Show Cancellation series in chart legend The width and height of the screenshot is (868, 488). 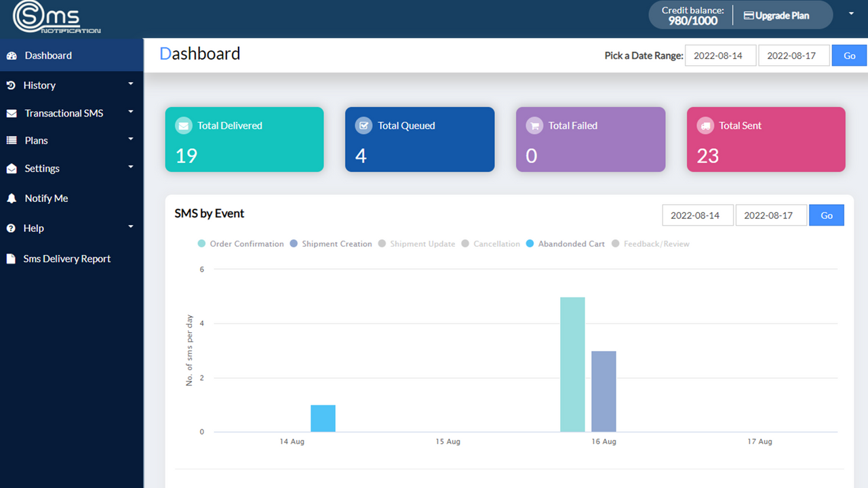490,244
